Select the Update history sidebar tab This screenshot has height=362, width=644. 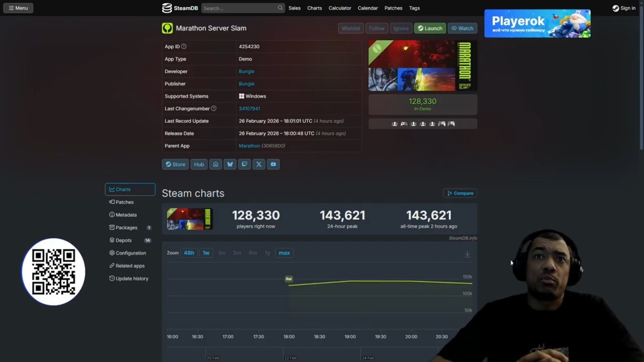tap(130, 279)
